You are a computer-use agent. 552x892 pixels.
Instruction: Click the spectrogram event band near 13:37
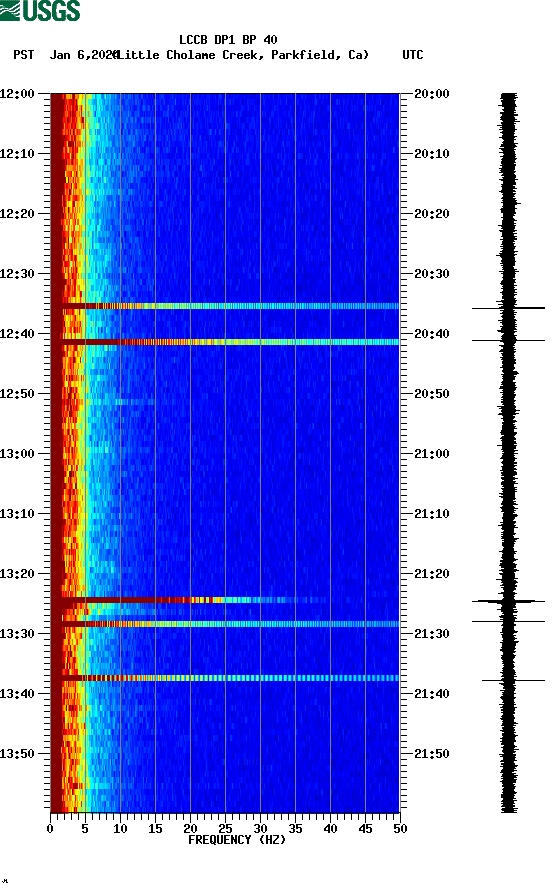225,678
